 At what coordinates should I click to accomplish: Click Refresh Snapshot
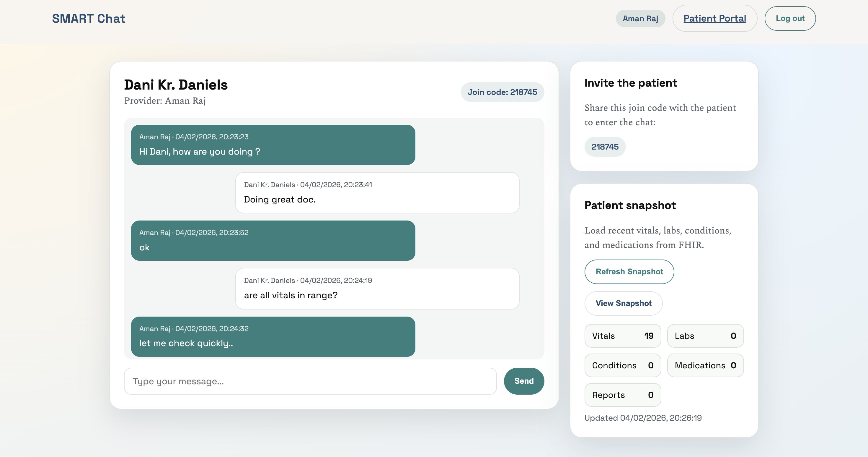[629, 271]
